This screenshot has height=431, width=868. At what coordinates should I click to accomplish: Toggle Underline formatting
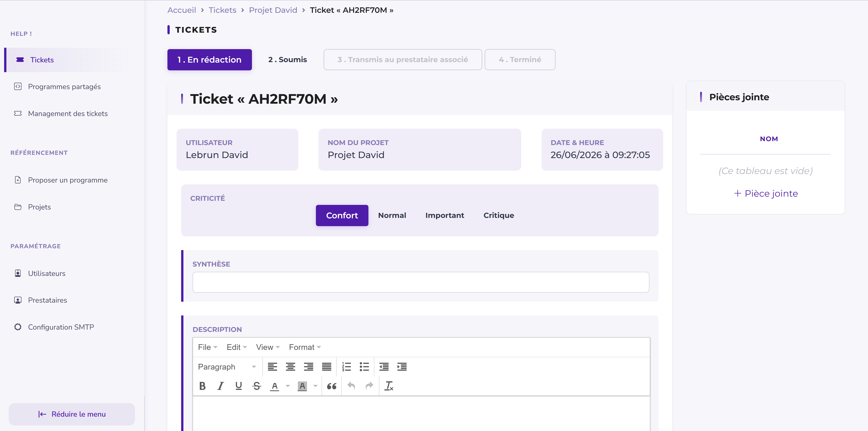[238, 386]
